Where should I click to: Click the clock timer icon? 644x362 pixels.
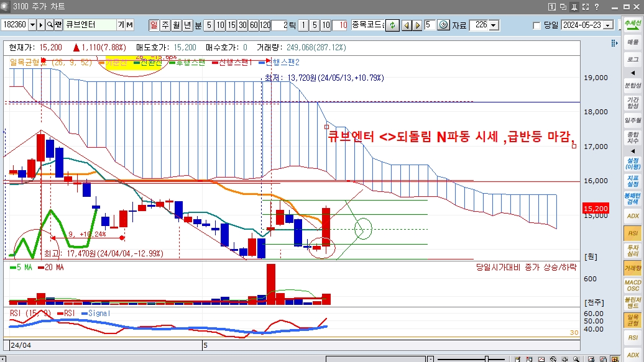443,25
